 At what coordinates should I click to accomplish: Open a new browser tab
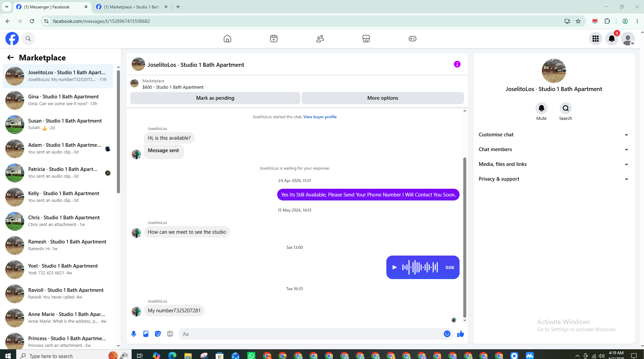pos(178,7)
